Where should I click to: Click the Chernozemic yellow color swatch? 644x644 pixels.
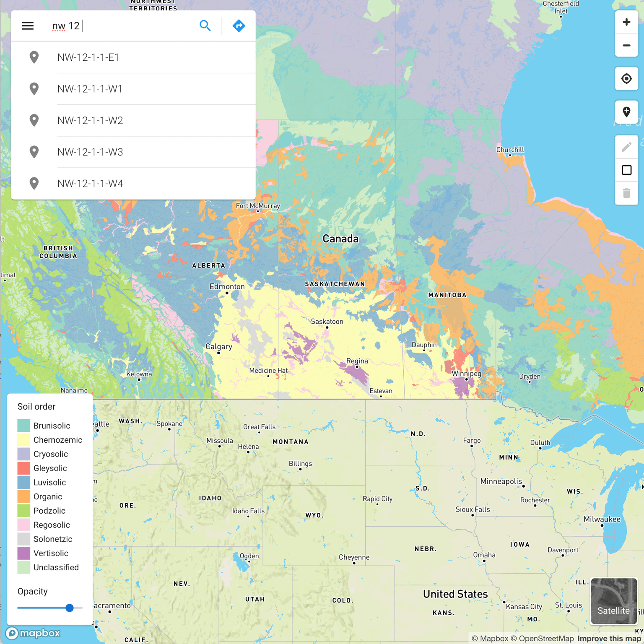[x=24, y=440]
